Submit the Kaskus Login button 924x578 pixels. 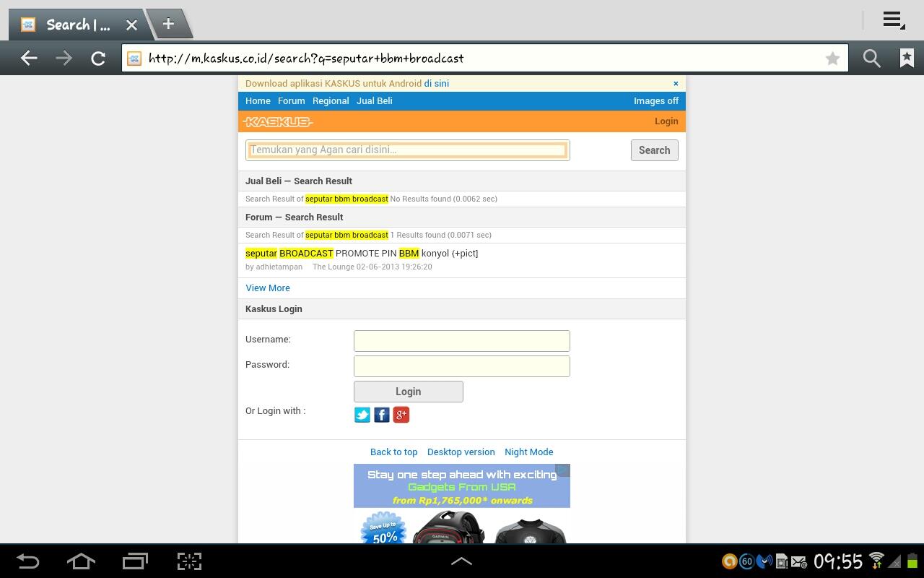point(409,392)
